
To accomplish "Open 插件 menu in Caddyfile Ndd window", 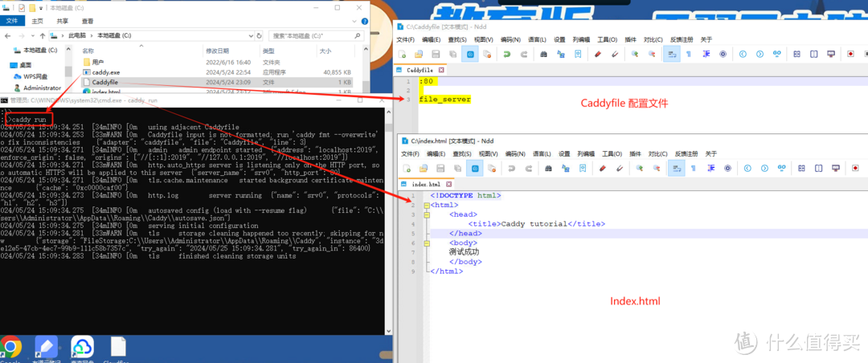I will pyautogui.click(x=630, y=40).
